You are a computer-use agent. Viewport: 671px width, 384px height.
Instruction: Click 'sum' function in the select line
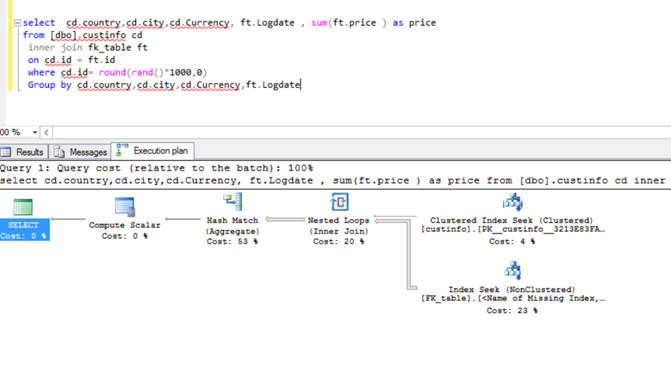coord(319,23)
